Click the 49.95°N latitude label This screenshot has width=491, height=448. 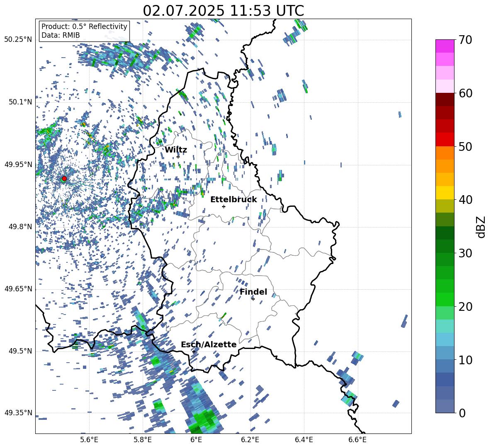pos(18,165)
